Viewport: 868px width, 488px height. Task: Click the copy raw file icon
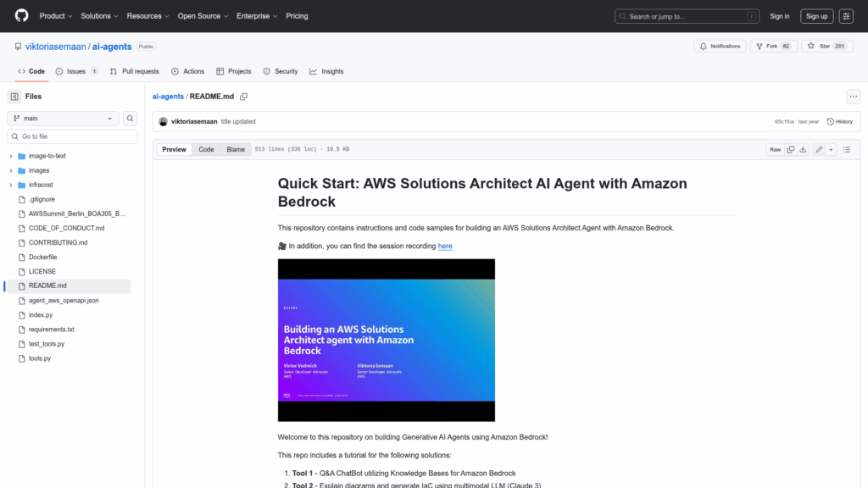pos(790,149)
